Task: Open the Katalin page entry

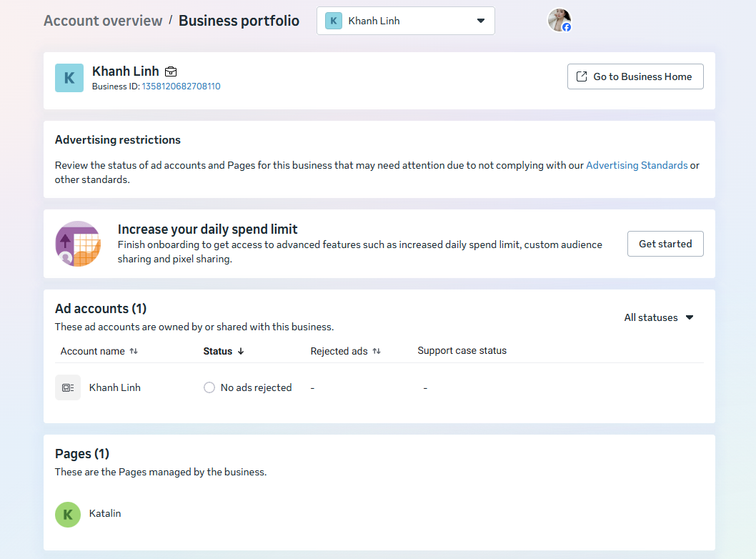Action: pos(105,513)
